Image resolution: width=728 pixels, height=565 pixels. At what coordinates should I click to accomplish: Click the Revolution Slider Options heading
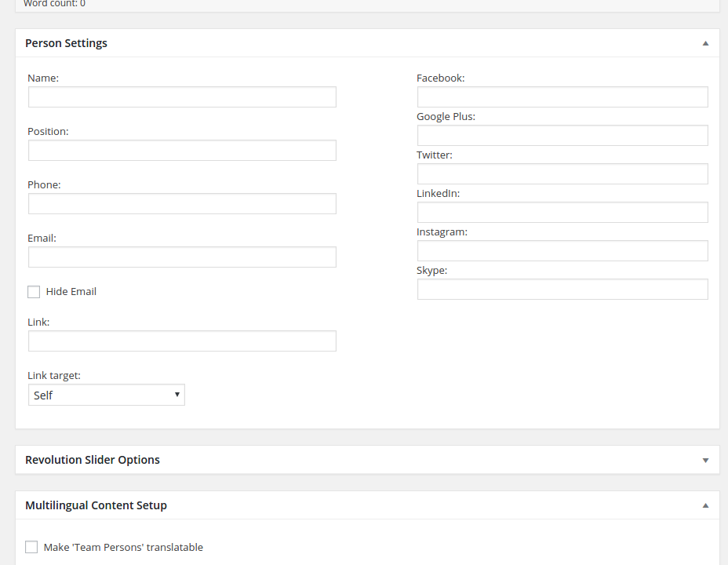pos(93,460)
